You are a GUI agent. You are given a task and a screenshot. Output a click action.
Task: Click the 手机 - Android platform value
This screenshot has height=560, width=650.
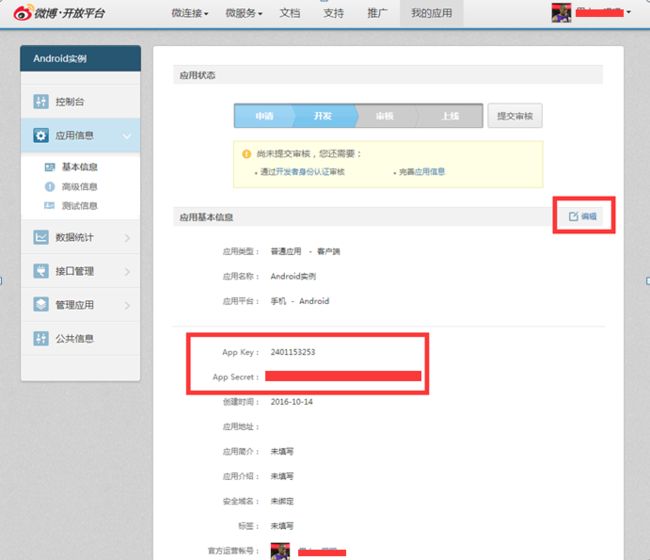point(300,301)
